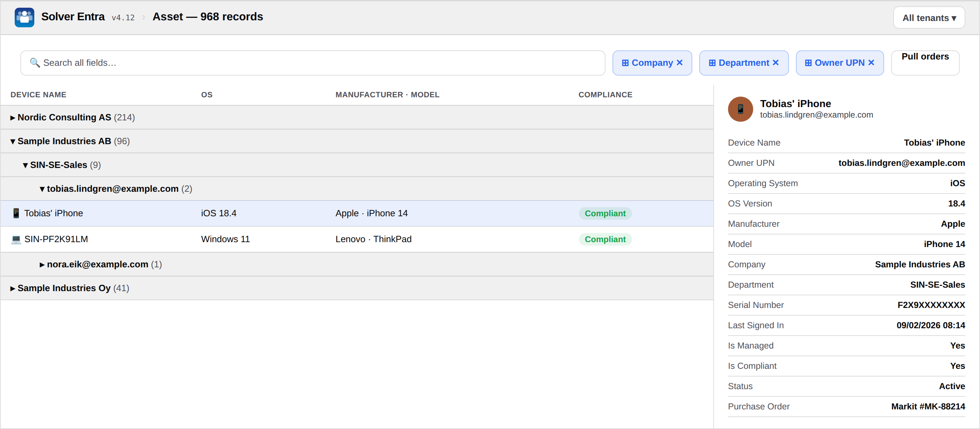Remove the Department grouping chip
Screen dimensions: 980x429
(775, 62)
